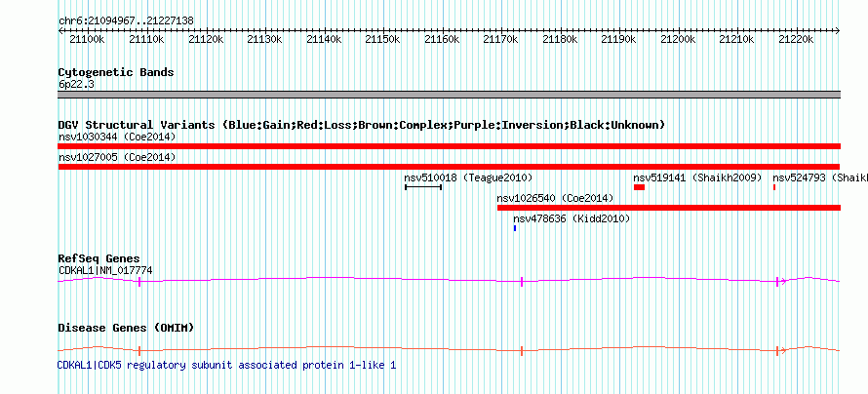
Task: Open the nsv1027005 (Coe2014) label
Action: pyautogui.click(x=117, y=157)
